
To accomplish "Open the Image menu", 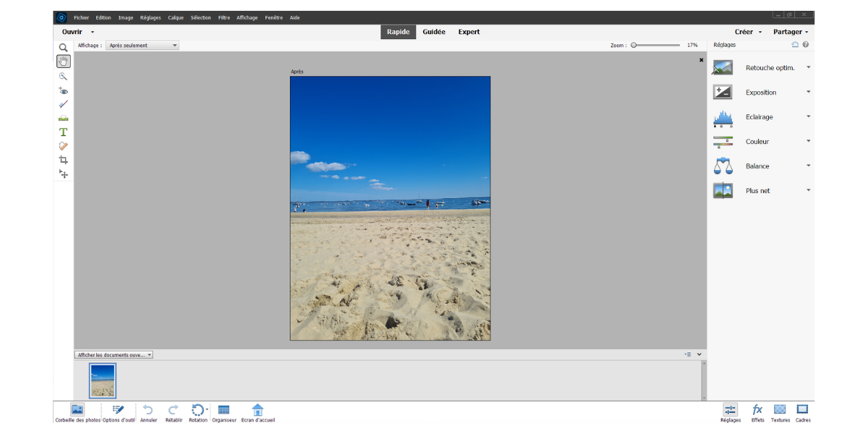I will pyautogui.click(x=126, y=17).
